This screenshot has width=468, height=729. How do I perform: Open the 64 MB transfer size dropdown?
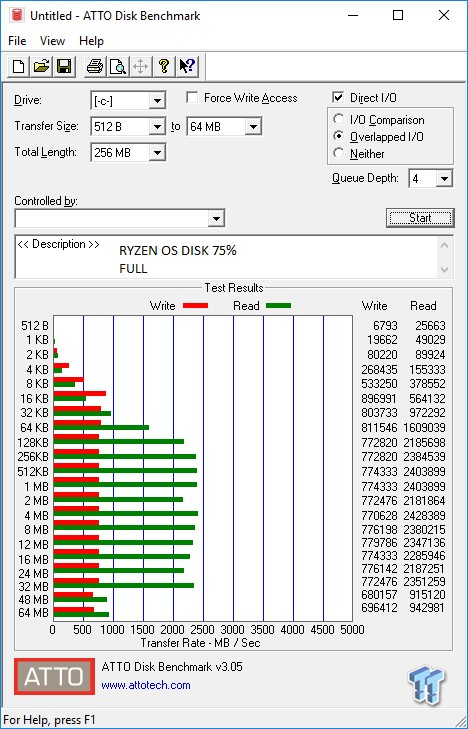pos(253,126)
